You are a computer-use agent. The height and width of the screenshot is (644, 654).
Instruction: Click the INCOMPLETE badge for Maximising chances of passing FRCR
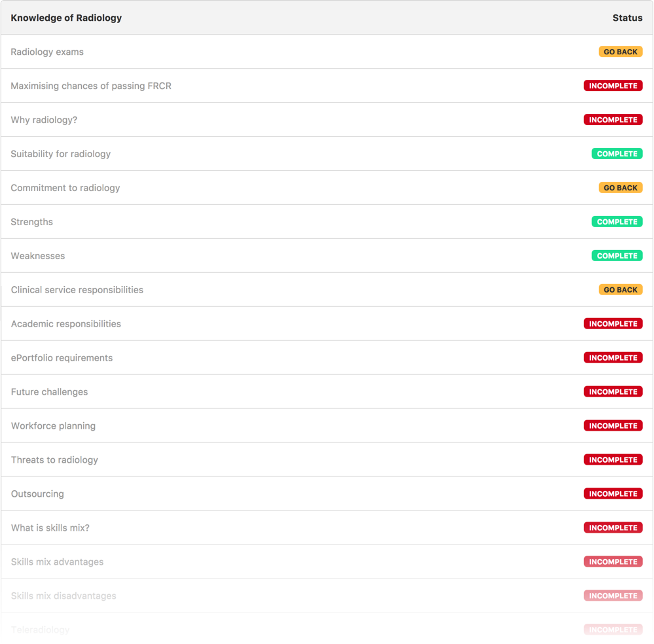tap(613, 86)
